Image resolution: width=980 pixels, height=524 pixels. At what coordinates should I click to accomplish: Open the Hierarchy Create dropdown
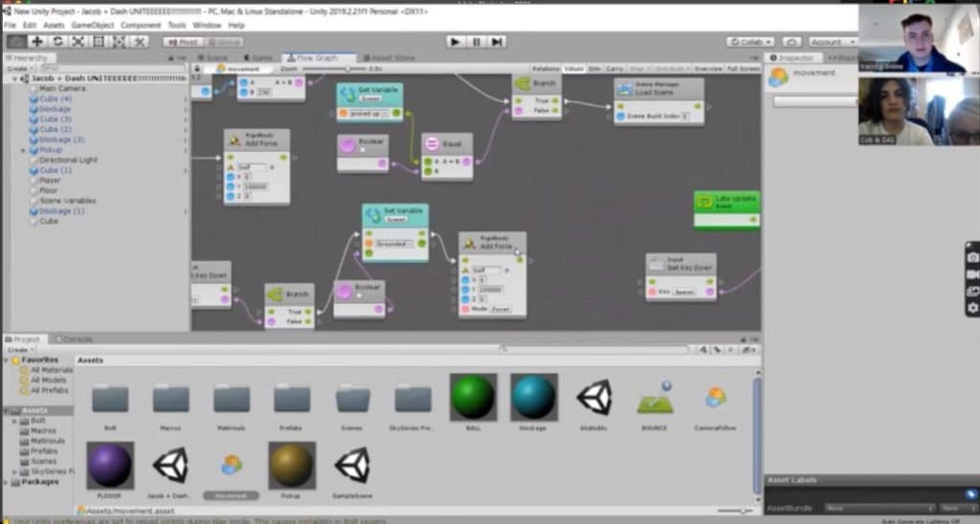[x=19, y=68]
